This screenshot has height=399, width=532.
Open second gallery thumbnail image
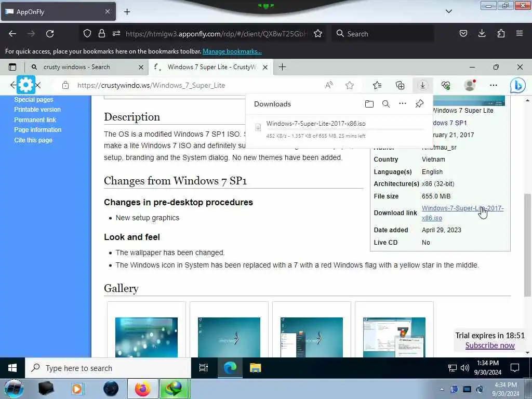click(229, 337)
